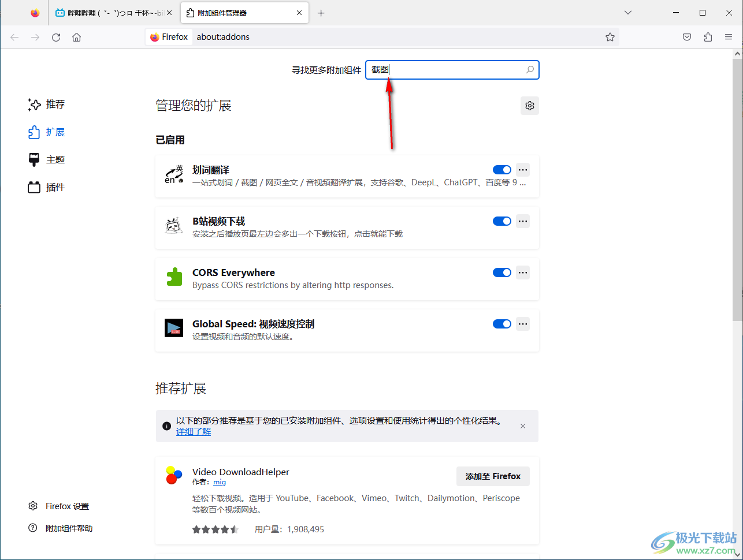Open more options for 划词翻译
This screenshot has height=560, width=743.
[523, 170]
